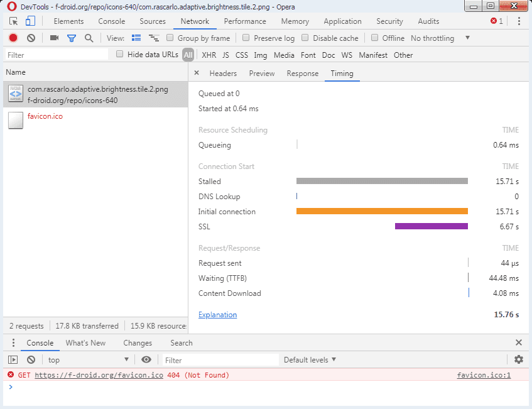
Task: Show the overview waterfall view icon
Action: (154, 38)
